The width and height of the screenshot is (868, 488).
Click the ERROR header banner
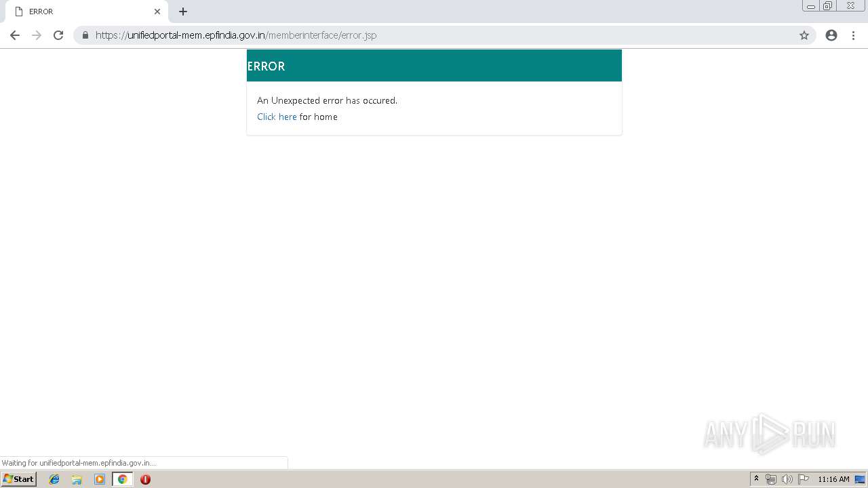tap(434, 66)
